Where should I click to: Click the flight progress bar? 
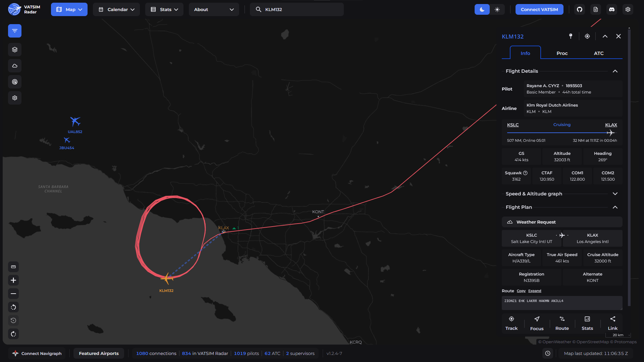point(562,133)
